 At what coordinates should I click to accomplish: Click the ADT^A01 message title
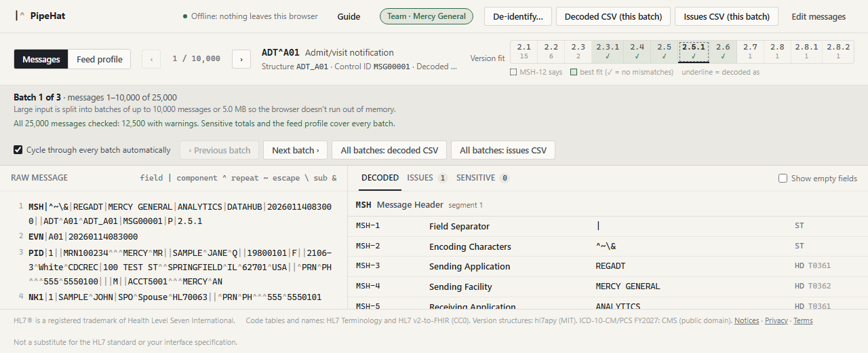(281, 52)
